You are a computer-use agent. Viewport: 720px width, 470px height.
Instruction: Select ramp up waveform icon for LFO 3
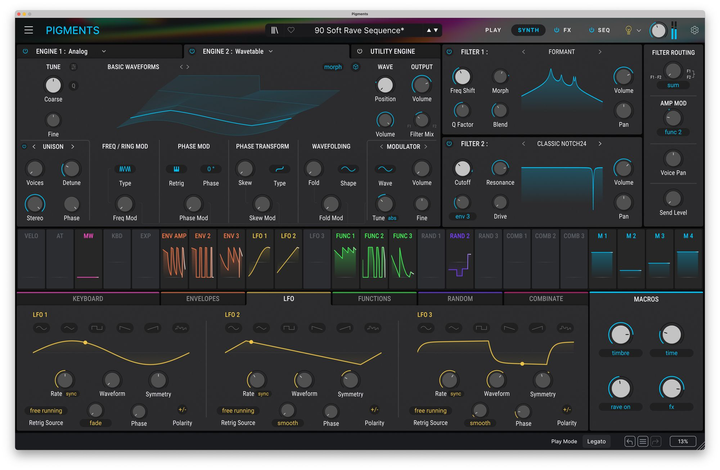point(537,328)
